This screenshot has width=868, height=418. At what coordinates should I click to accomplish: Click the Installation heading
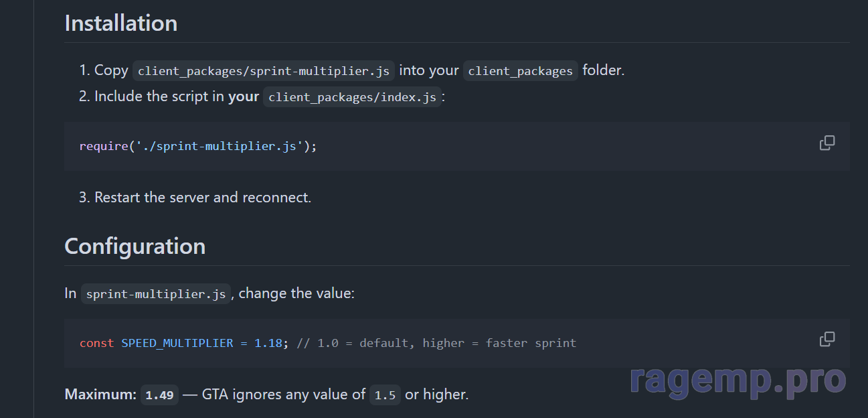point(121,23)
